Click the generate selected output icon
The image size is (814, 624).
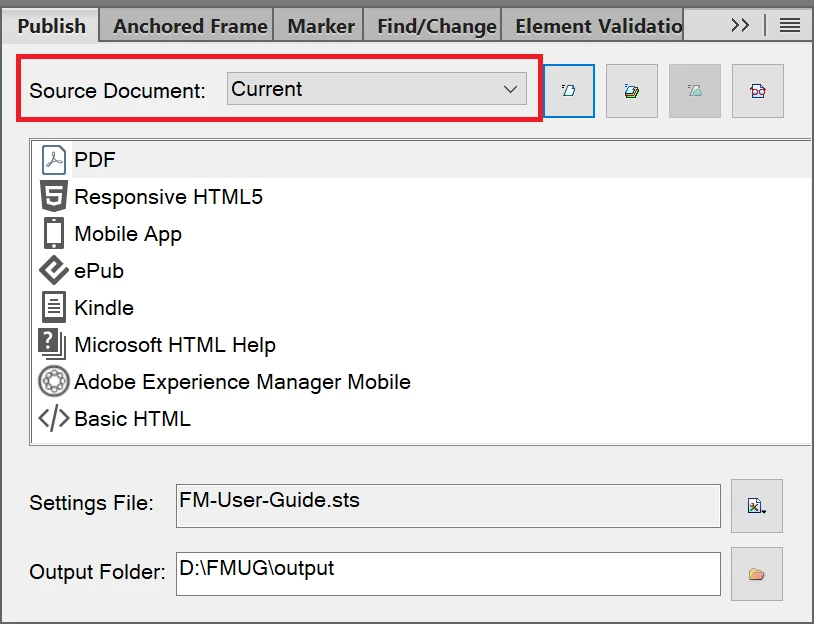pos(569,91)
